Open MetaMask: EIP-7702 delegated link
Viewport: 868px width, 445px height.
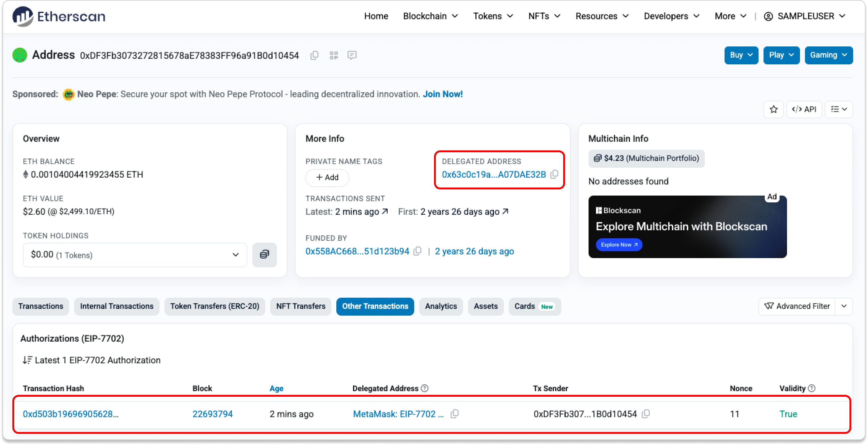tap(398, 414)
